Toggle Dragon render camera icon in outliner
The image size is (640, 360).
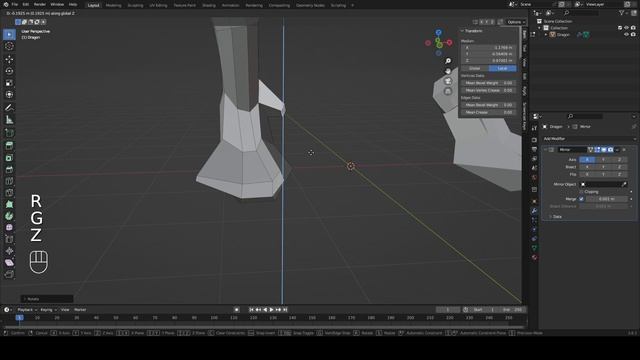[x=633, y=35]
